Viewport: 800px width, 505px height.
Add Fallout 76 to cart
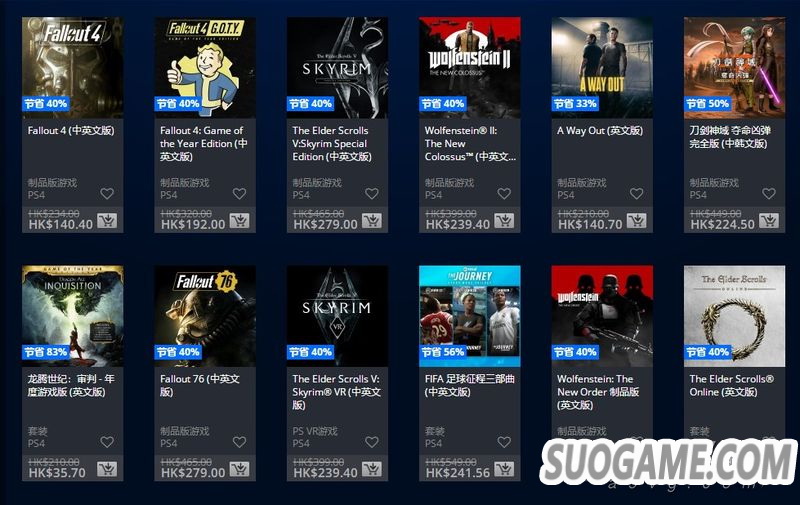click(239, 469)
